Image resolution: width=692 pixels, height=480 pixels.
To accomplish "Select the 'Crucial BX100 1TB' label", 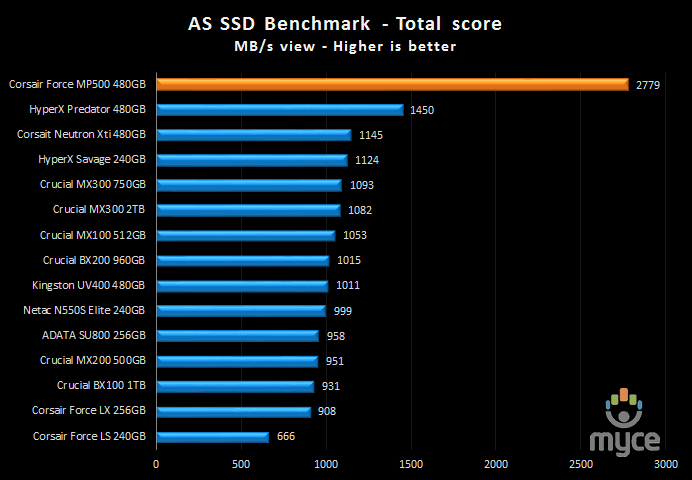I will (x=101, y=385).
